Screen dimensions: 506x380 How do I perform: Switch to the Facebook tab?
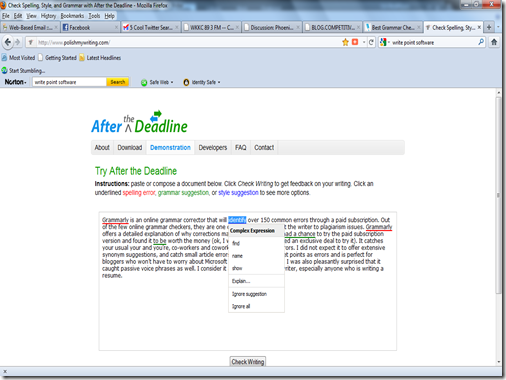tap(90, 27)
